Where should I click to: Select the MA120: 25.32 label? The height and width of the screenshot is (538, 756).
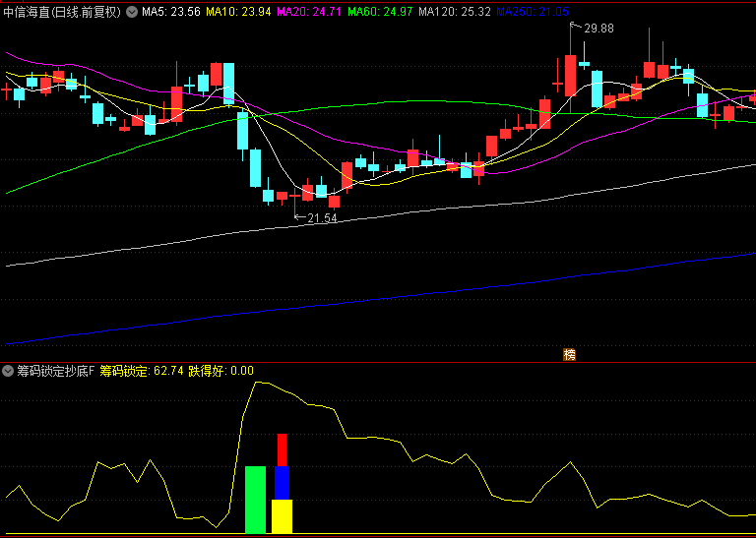455,13
